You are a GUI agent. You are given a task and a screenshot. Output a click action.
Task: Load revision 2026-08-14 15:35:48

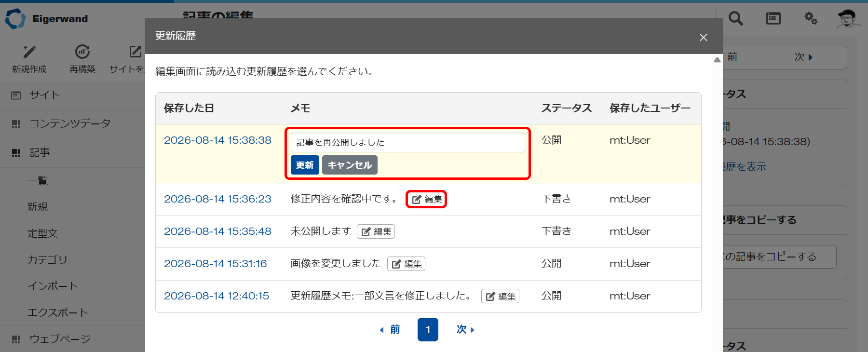click(x=217, y=231)
